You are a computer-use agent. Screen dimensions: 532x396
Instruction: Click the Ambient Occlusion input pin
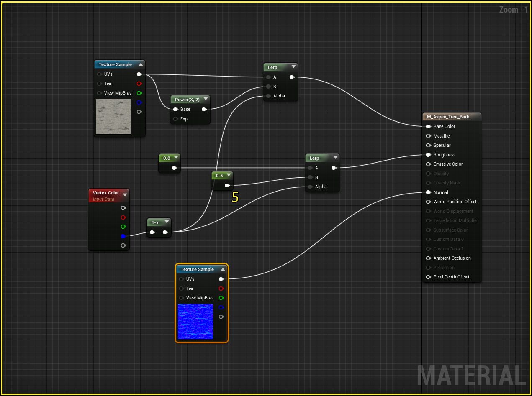pos(428,258)
